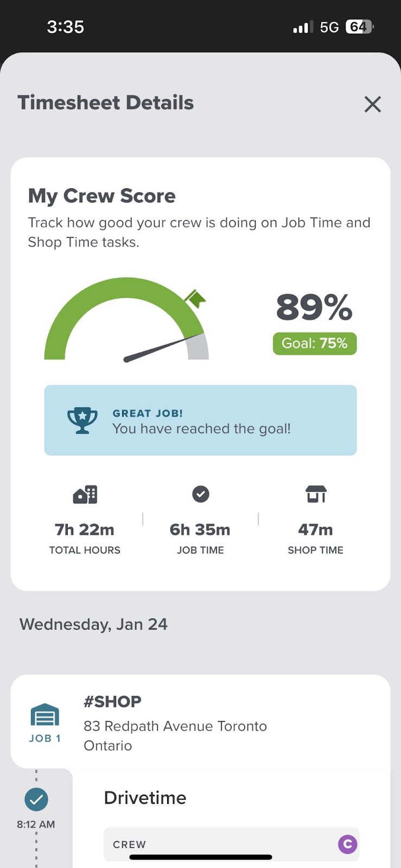
Task: Tap the Job Time checkmark icon
Action: (x=200, y=494)
